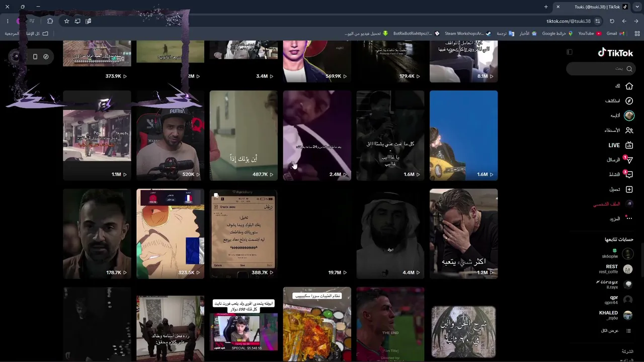Click the circular icon right of phone icon
Viewport: 644px width, 362px height.
46,57
